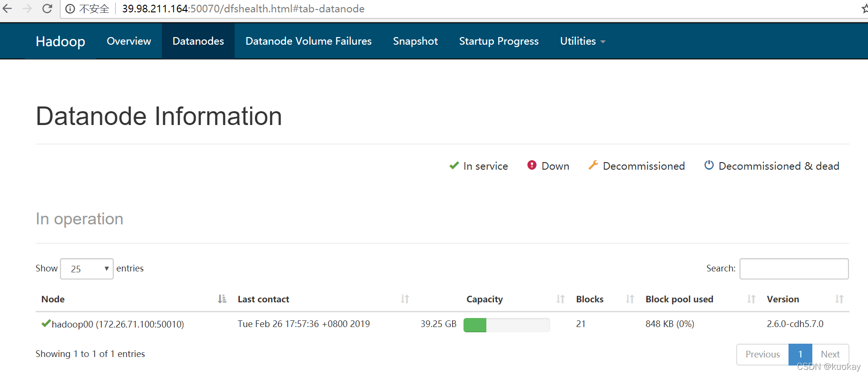Sort by Version column sort icon

click(x=839, y=299)
